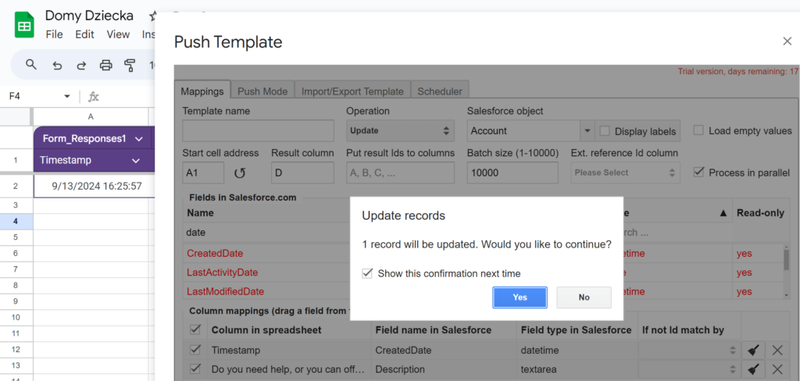This screenshot has width=800, height=381.
Task: Remove the Description mapping with X icon
Action: pyautogui.click(x=777, y=369)
